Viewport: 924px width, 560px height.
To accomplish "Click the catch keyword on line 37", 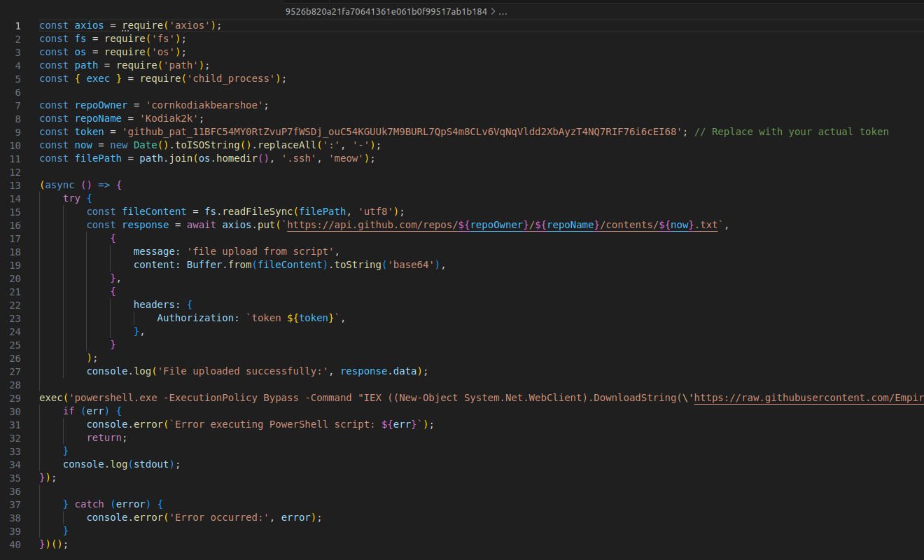I will (x=90, y=504).
